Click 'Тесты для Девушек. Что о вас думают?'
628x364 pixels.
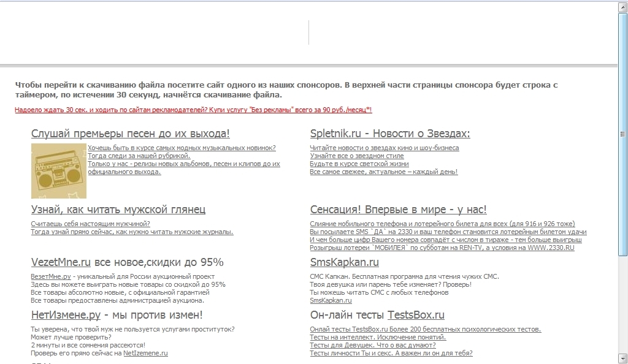(373, 345)
